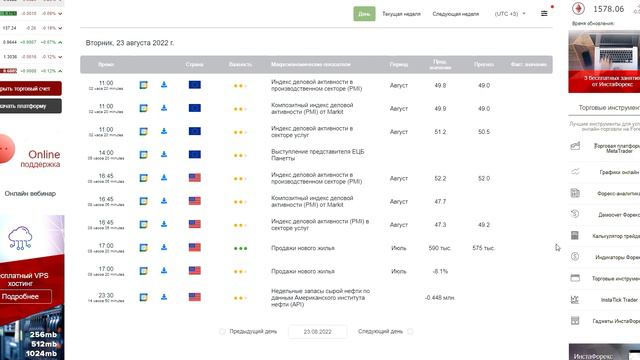The height and width of the screenshot is (360, 640).
Task: Sort by the Важность column header
Action: [240, 64]
